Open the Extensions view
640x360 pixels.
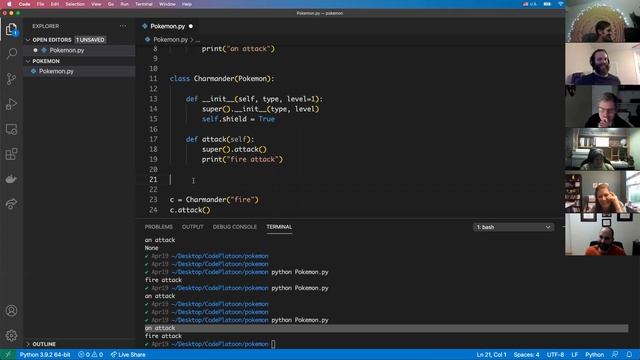(11, 154)
